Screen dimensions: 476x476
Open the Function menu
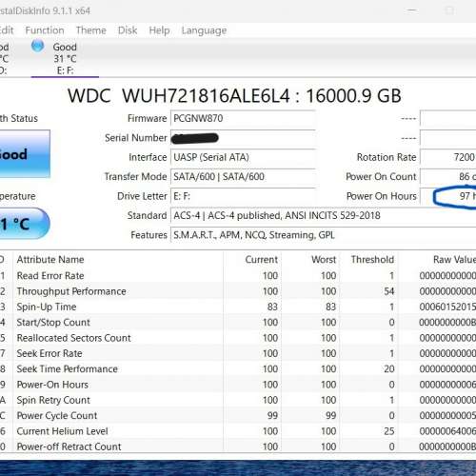45,30
